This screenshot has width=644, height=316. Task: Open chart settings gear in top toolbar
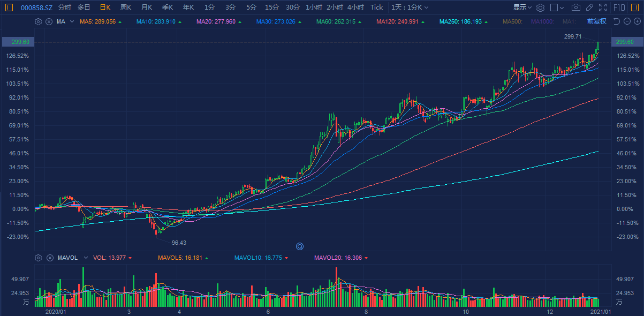540,7
